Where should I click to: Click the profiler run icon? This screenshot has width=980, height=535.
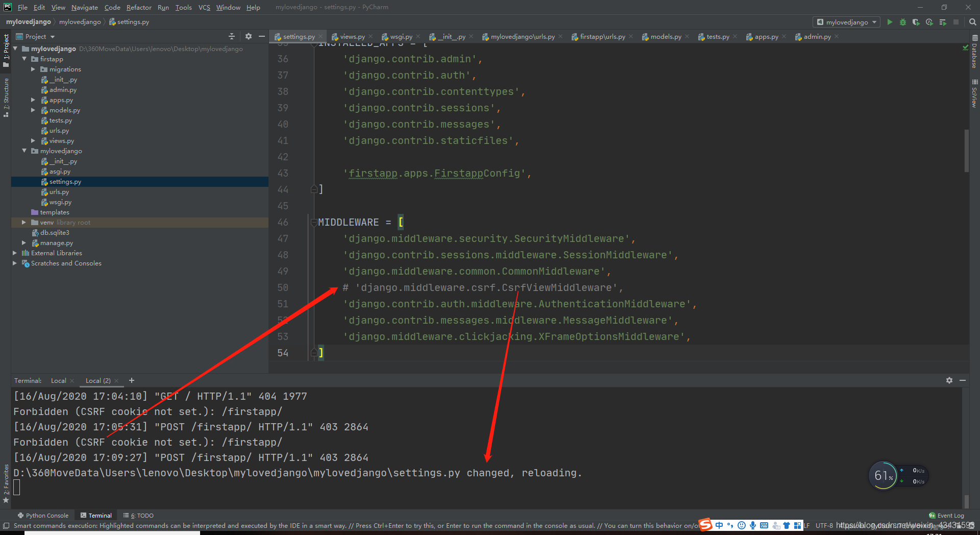[929, 22]
